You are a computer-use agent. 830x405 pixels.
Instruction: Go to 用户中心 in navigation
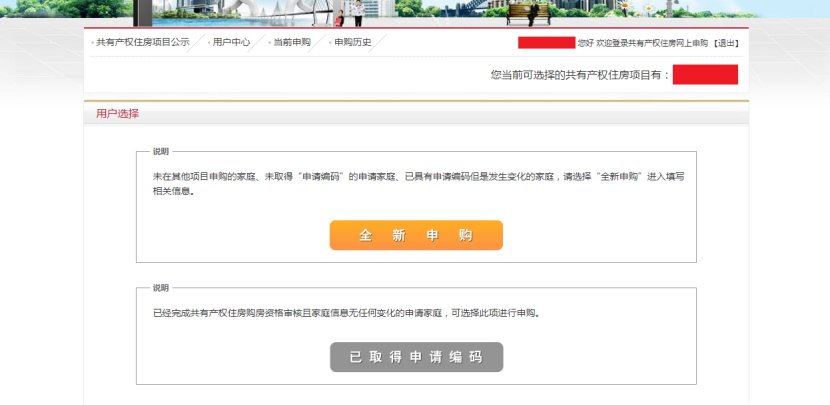coord(231,43)
